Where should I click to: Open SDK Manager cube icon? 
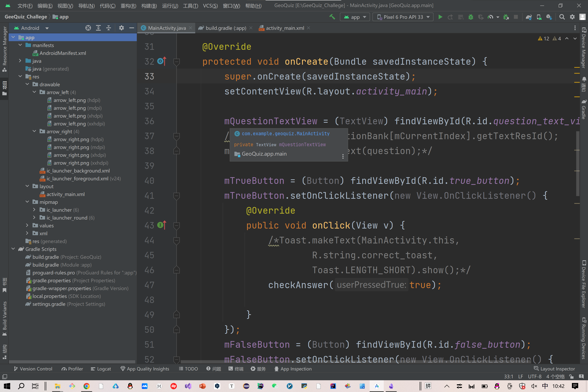point(549,17)
